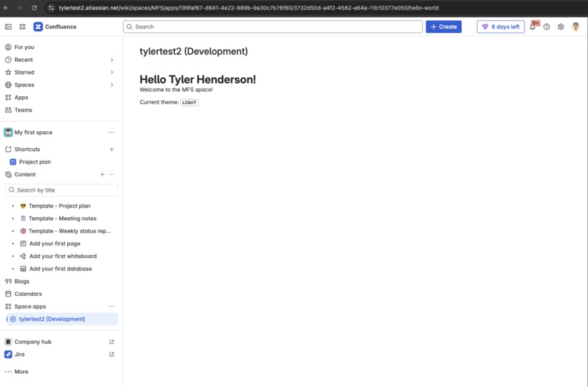The width and height of the screenshot is (588, 387).
Task: Open the Jira external link icon
Action: 112,354
